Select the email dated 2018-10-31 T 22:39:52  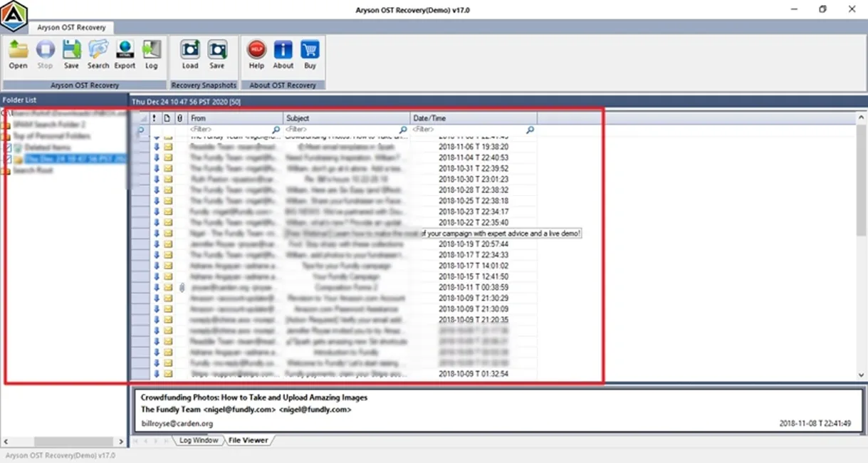point(345,168)
